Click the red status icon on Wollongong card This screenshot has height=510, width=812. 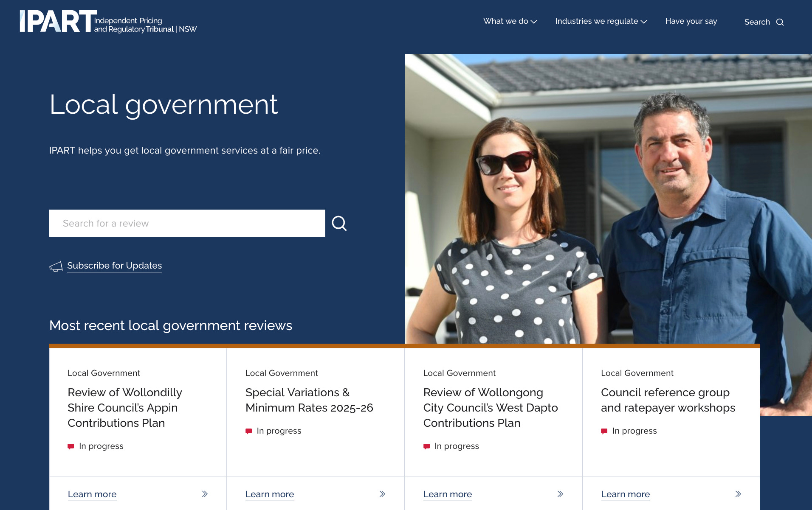427,446
